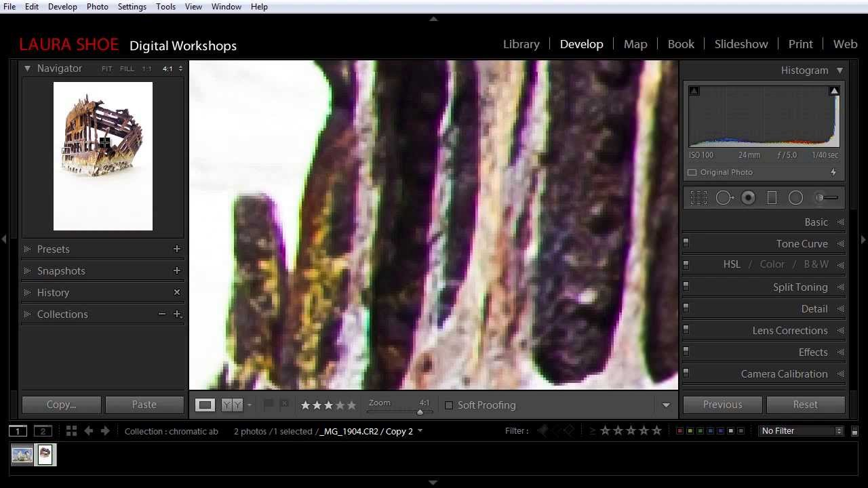
Task: Toggle the Tone Curve panel switch off
Action: 686,242
